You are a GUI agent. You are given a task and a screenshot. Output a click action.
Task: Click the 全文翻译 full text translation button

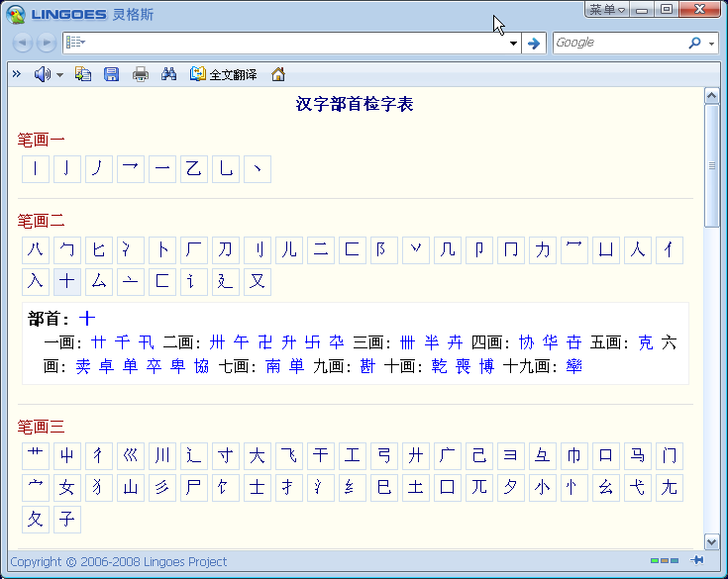(x=224, y=74)
